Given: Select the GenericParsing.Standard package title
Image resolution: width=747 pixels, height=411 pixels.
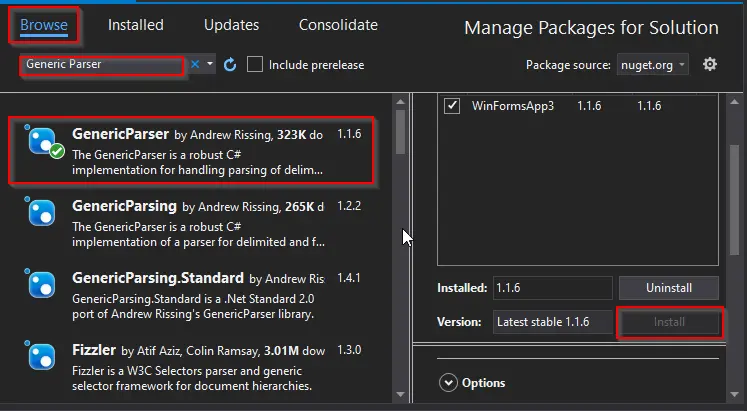Looking at the screenshot, I should [158, 278].
